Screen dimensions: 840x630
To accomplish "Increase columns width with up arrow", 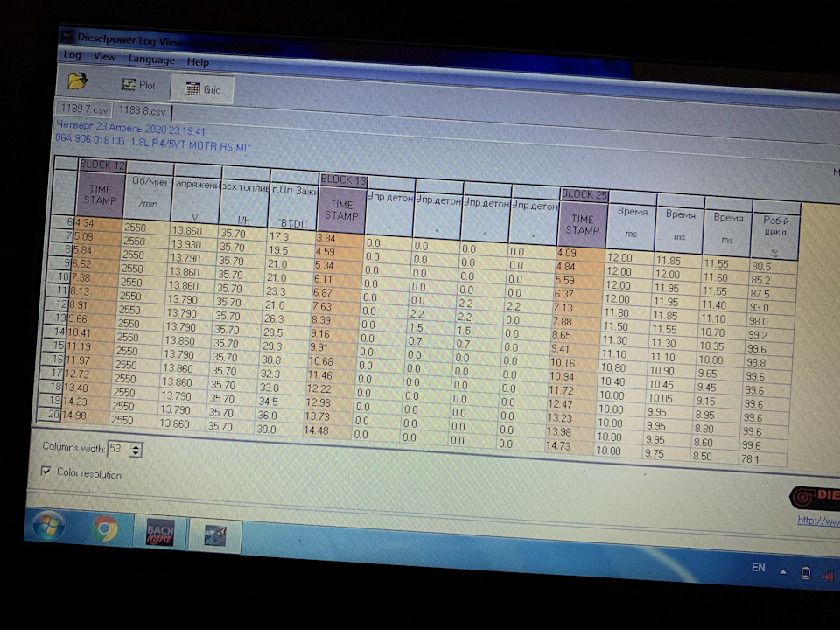I will tap(136, 446).
